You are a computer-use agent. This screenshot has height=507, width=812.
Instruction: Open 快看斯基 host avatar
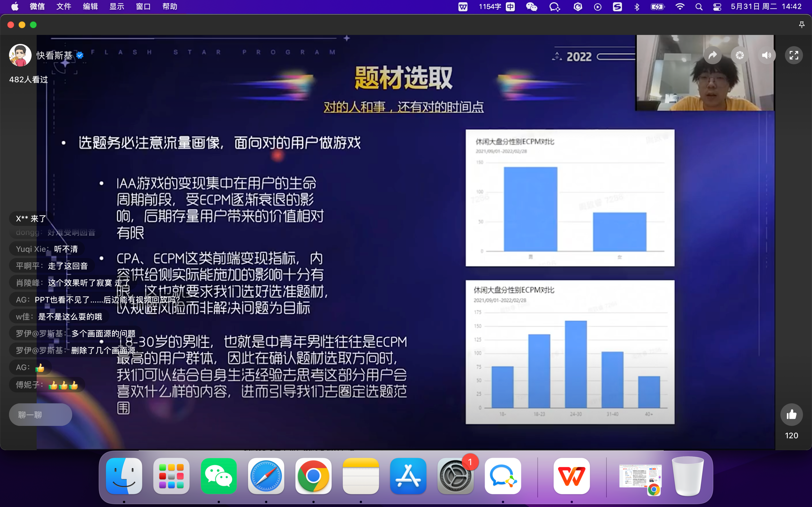[x=20, y=55]
